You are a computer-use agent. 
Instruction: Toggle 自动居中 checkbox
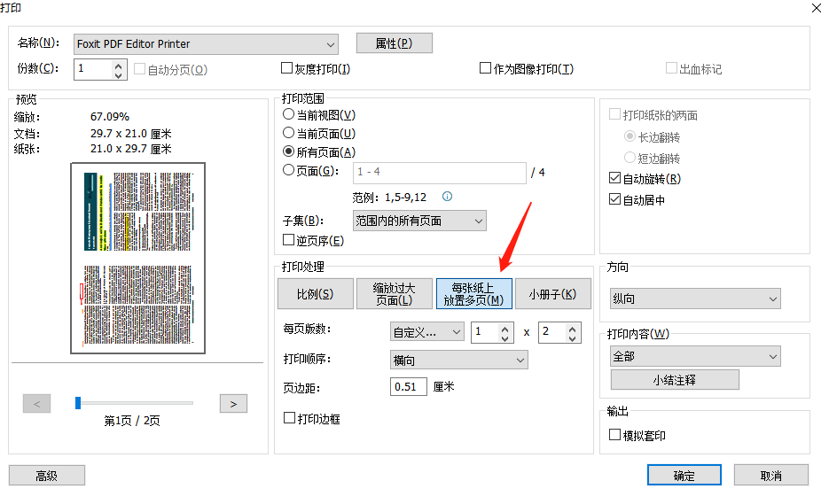coord(614,199)
